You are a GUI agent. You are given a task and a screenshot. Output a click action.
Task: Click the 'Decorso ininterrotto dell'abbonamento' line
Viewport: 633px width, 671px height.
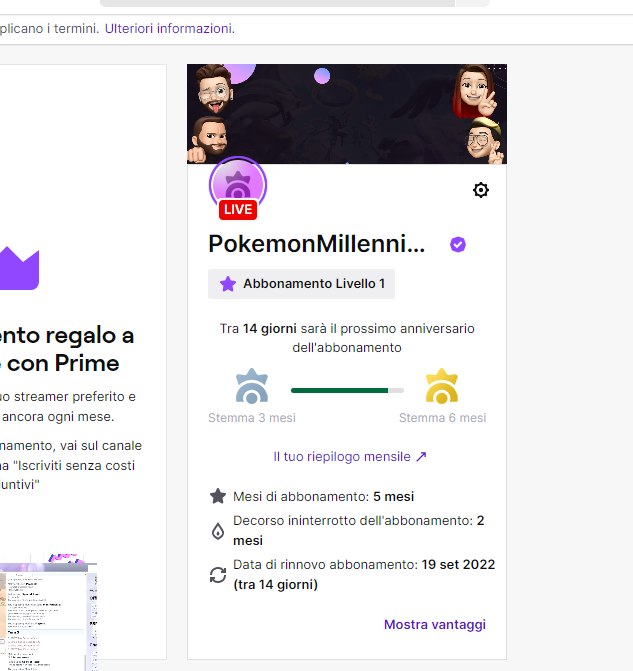pyautogui.click(x=359, y=530)
